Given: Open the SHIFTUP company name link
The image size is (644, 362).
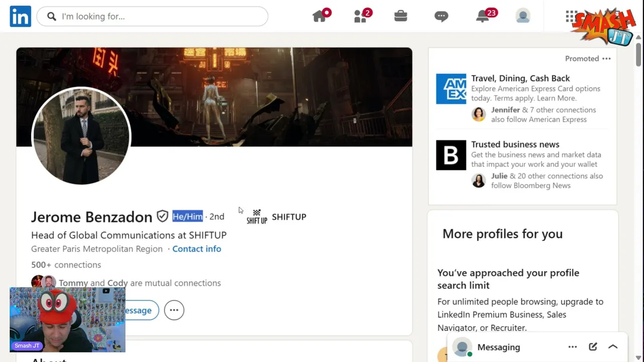Looking at the screenshot, I should pos(289,217).
